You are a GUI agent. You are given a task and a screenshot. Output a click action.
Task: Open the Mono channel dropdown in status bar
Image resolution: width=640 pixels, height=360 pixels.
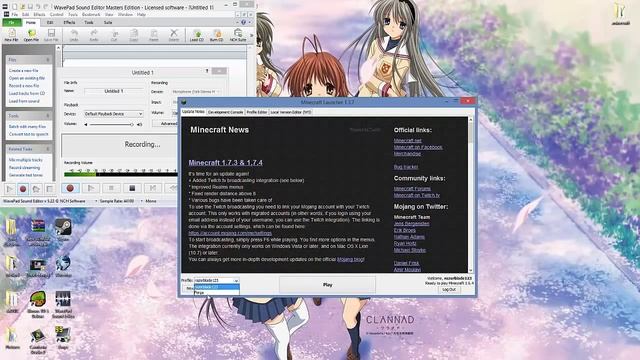149,201
